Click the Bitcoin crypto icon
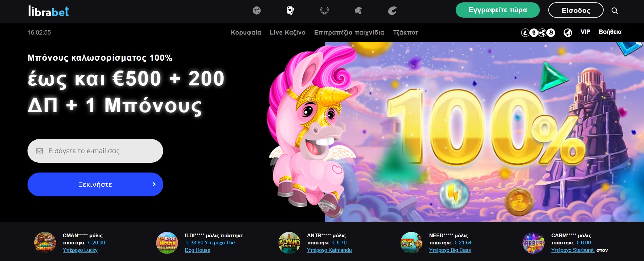644x261 pixels. pyautogui.click(x=551, y=33)
